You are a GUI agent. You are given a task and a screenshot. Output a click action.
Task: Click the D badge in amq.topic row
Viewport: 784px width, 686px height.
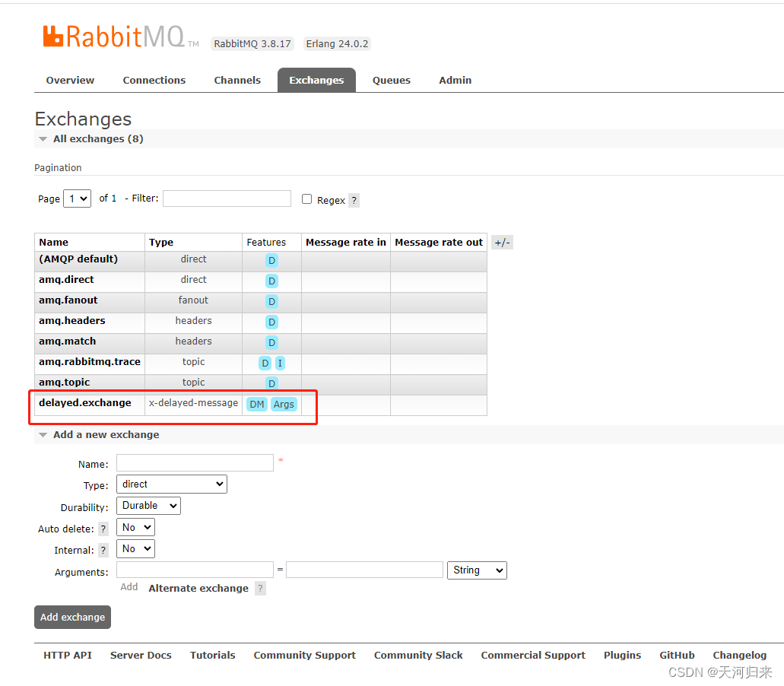pyautogui.click(x=271, y=383)
